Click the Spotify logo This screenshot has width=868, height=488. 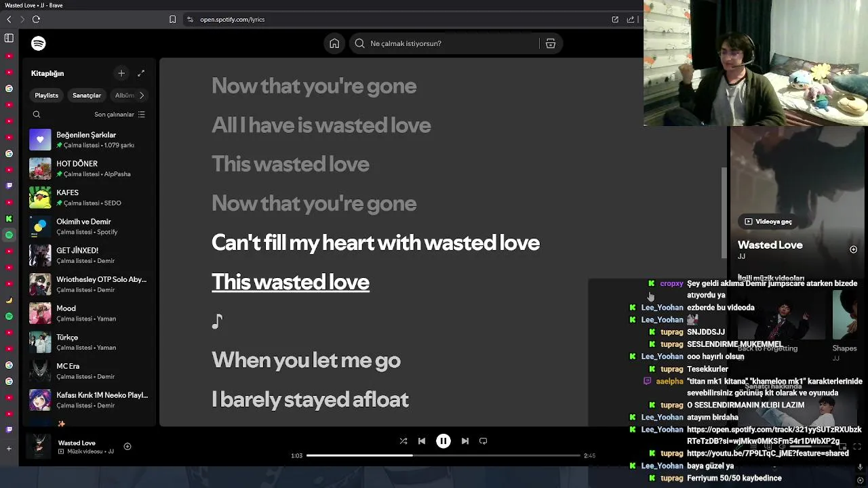(x=39, y=43)
